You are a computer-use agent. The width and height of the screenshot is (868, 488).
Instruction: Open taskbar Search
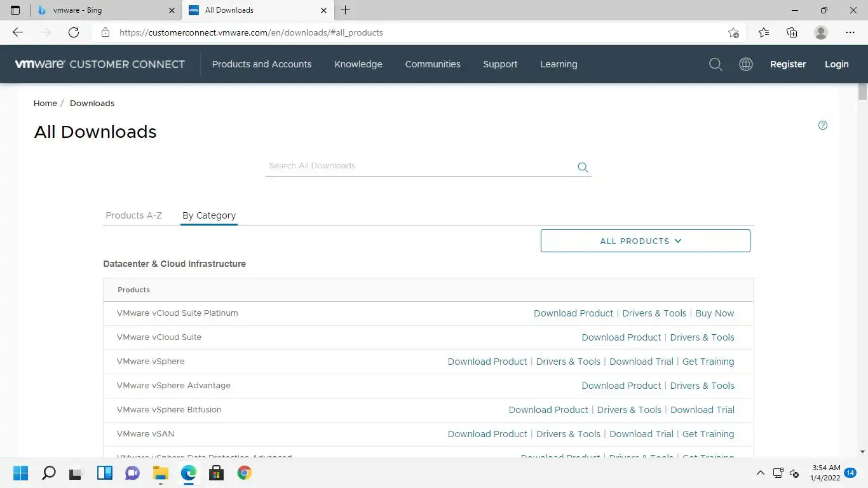point(49,473)
